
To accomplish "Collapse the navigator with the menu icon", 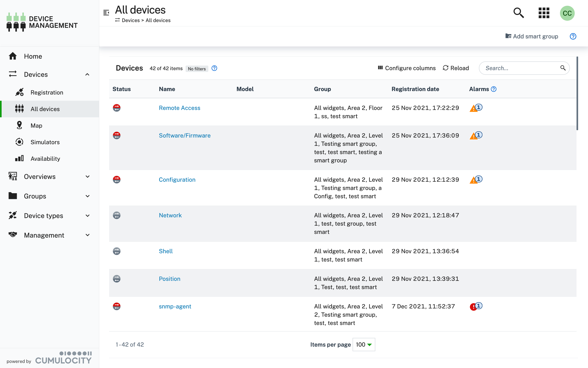I will tap(106, 12).
